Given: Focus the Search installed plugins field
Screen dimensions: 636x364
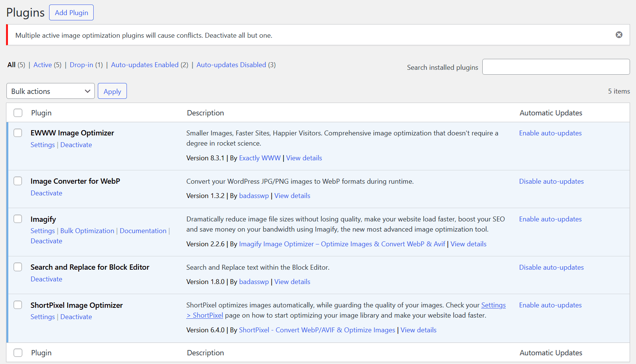Looking at the screenshot, I should pos(556,67).
